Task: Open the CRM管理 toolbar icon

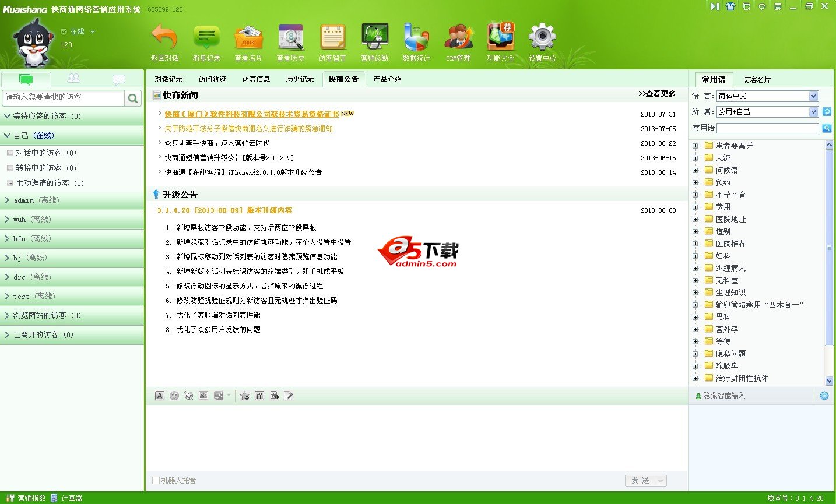Action: [x=458, y=41]
